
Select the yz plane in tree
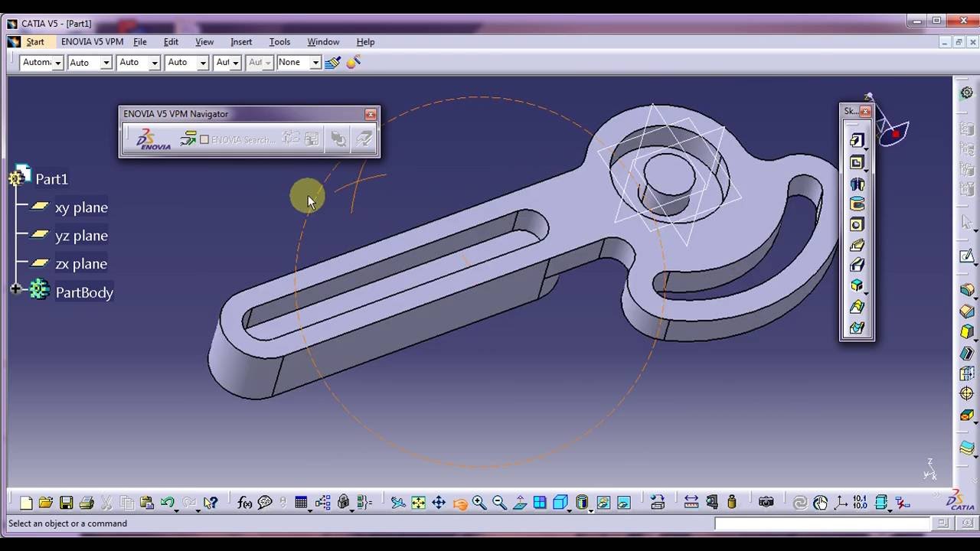[81, 236]
